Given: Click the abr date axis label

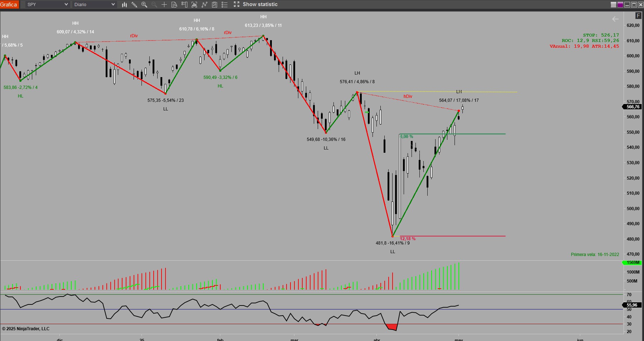Looking at the screenshot, I should (377, 339).
